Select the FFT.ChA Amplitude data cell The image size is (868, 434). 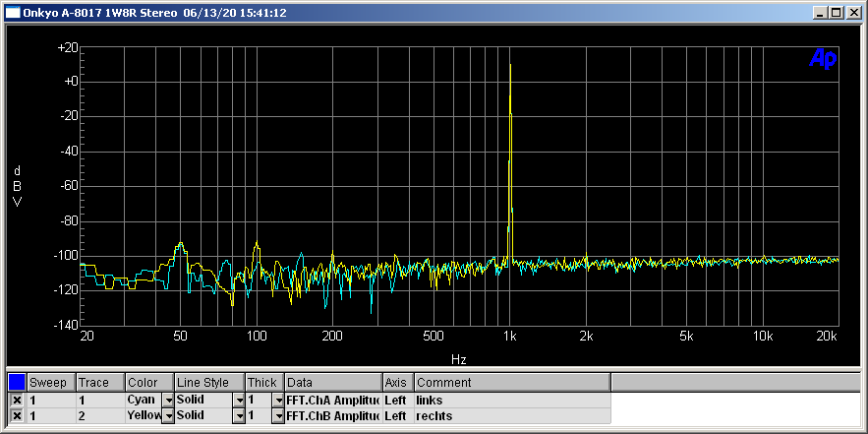click(x=334, y=400)
